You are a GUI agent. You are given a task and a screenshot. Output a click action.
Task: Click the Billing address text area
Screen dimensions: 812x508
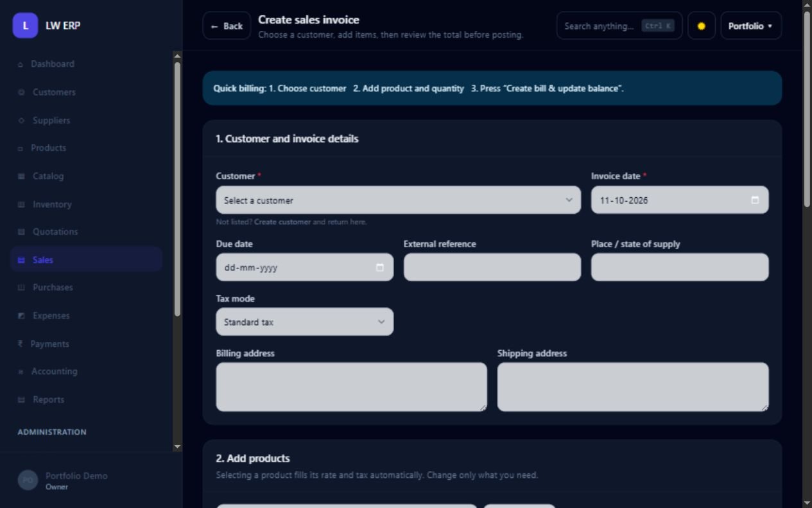[352, 387]
